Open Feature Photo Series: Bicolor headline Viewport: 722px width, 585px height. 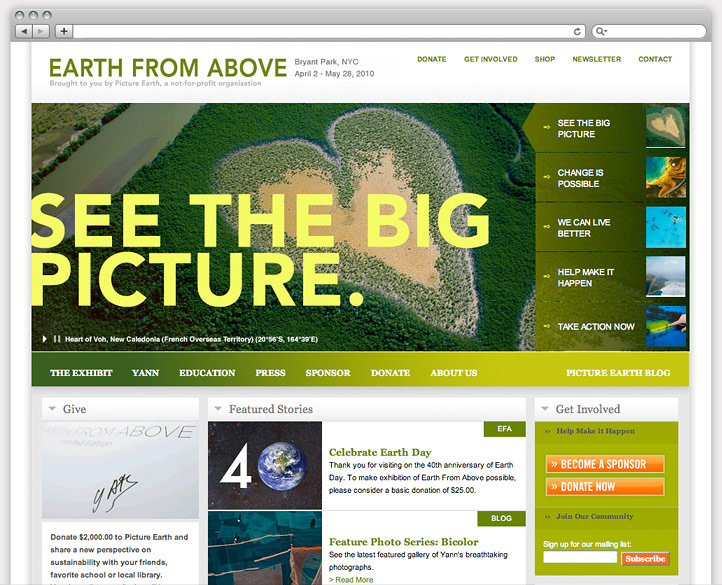pyautogui.click(x=403, y=542)
